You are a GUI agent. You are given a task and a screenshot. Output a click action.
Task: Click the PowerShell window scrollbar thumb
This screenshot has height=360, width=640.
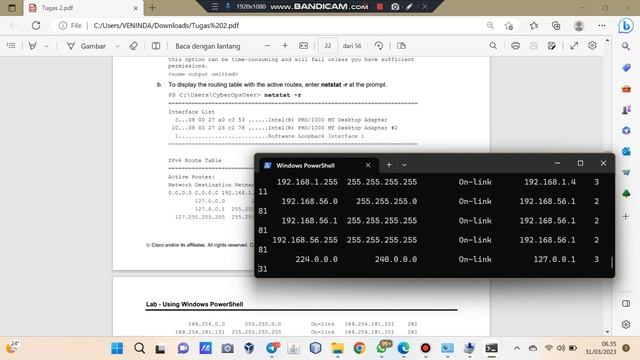611,262
